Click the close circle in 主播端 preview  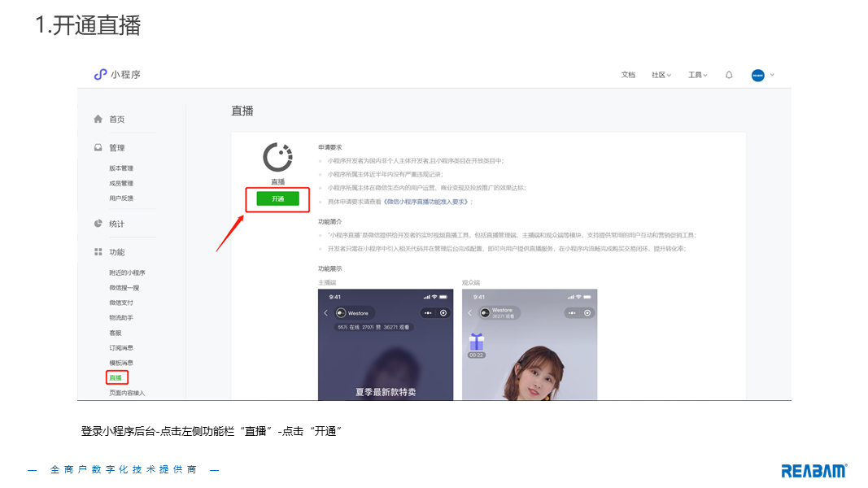443,313
